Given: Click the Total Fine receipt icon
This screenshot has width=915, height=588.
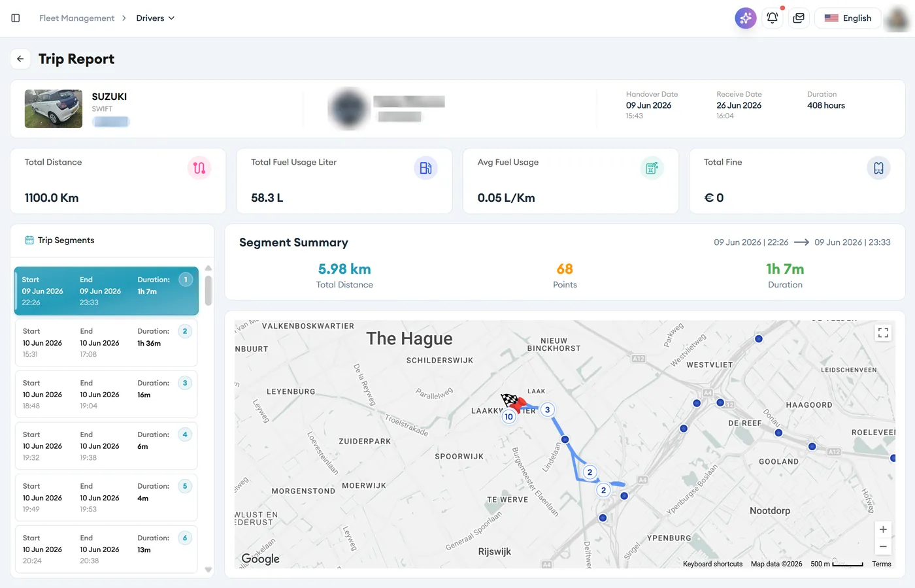Looking at the screenshot, I should [x=878, y=168].
